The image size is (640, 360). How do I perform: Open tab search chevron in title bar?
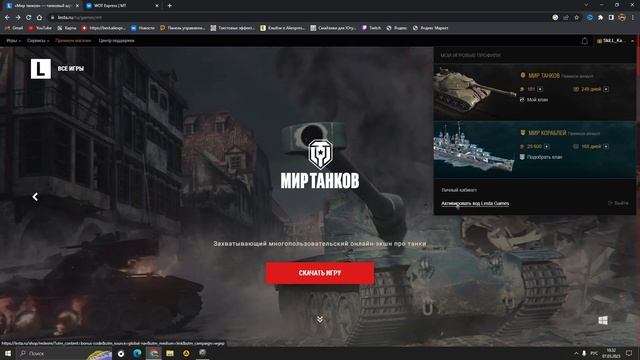586,5
